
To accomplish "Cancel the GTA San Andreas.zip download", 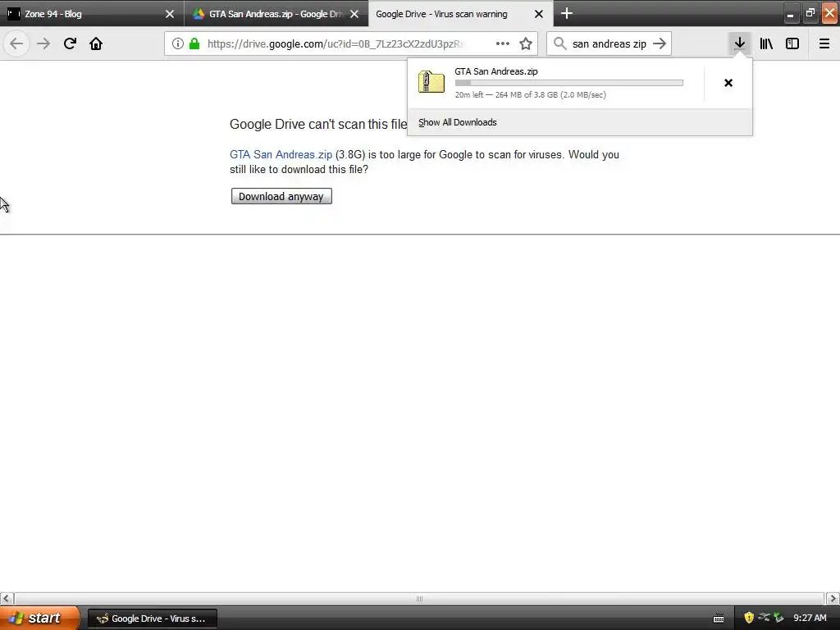I will click(x=728, y=83).
